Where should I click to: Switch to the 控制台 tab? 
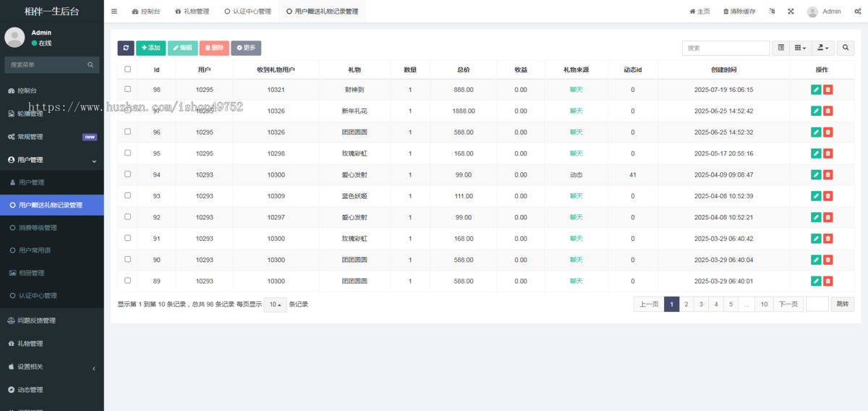[x=146, y=12]
